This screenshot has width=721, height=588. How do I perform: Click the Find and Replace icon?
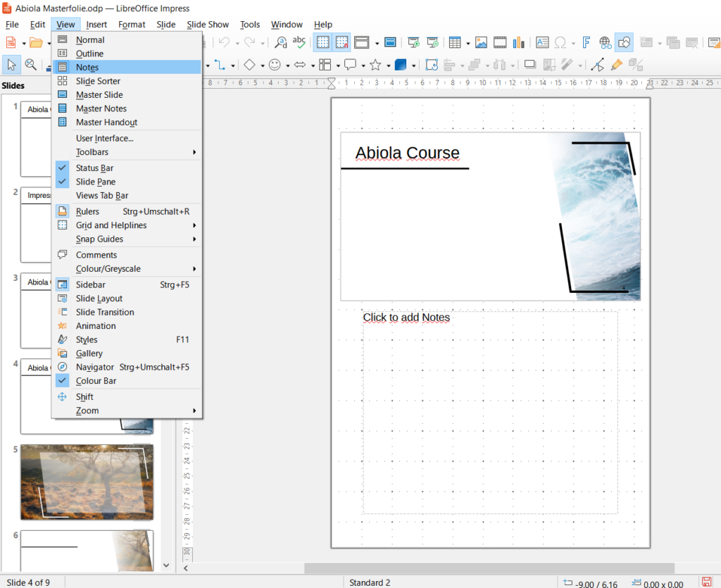point(281,42)
